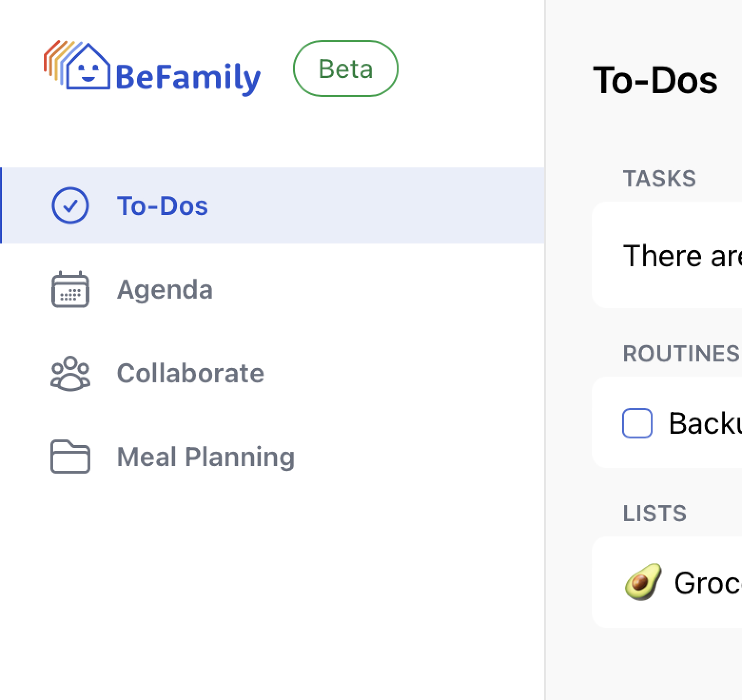Viewport: 742px width, 700px height.
Task: Check the Backup routine checkbox
Action: 637,423
